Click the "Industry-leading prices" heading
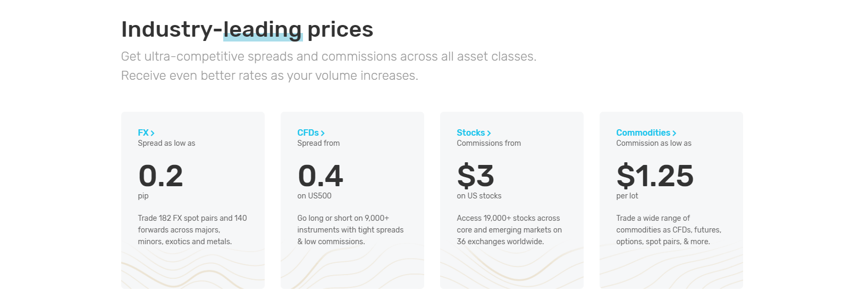 pyautogui.click(x=247, y=29)
